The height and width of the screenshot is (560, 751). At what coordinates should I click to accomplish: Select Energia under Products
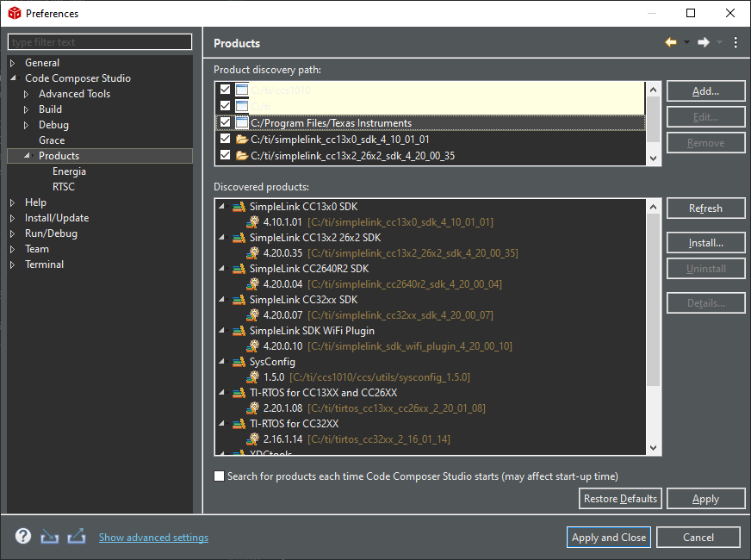point(69,171)
